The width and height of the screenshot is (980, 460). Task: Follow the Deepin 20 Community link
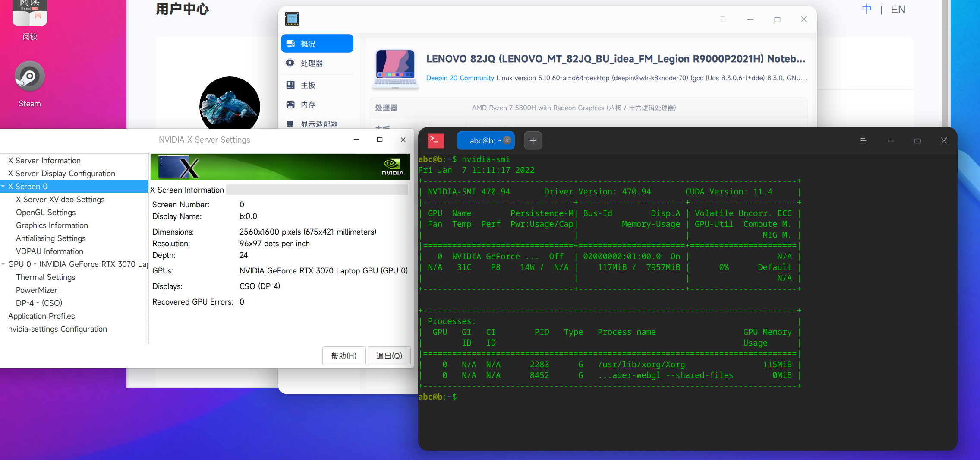coord(460,78)
